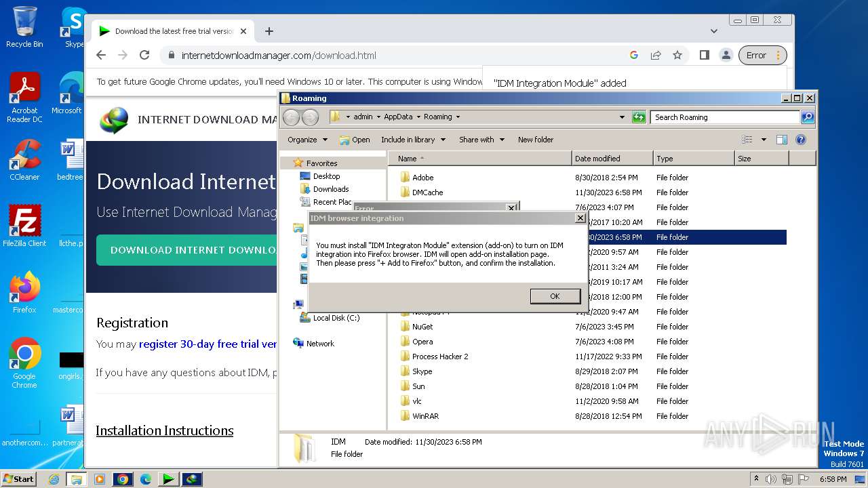Refresh the Roaming folder view
This screenshot has width=868, height=488.
click(x=639, y=117)
